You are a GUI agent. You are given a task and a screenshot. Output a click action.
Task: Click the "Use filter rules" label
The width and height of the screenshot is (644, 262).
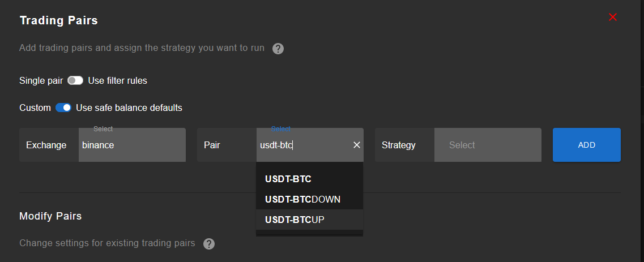click(x=117, y=81)
